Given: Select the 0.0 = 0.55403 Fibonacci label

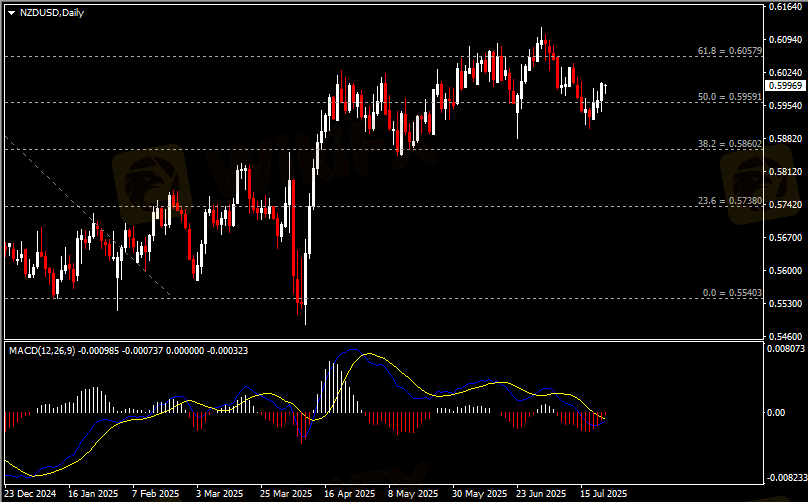Looking at the screenshot, I should tap(732, 293).
